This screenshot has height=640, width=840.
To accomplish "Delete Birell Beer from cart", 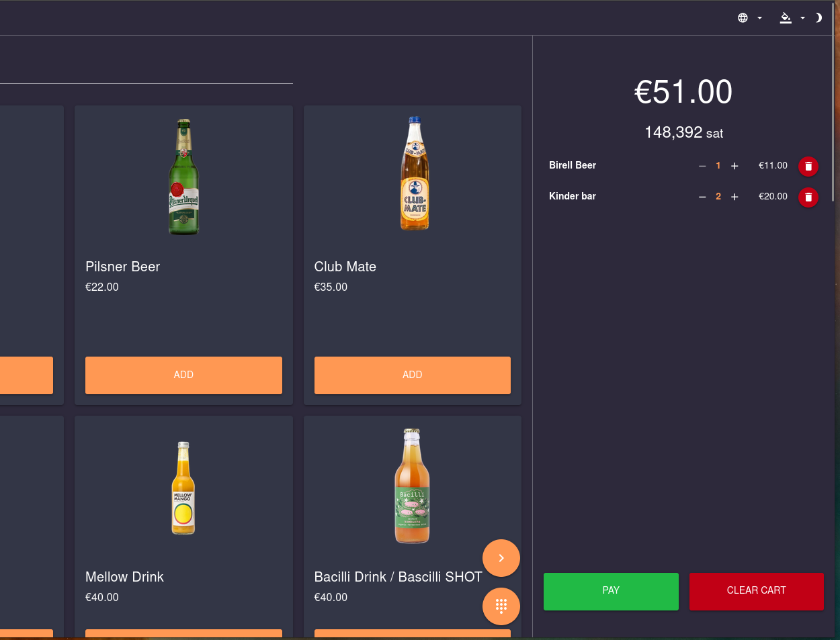I will 808,166.
